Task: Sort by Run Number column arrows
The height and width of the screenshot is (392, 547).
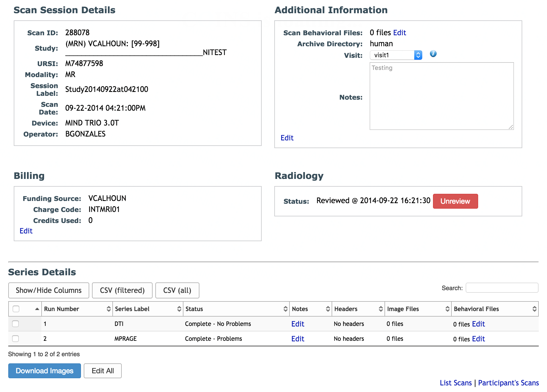Action: [x=109, y=309]
